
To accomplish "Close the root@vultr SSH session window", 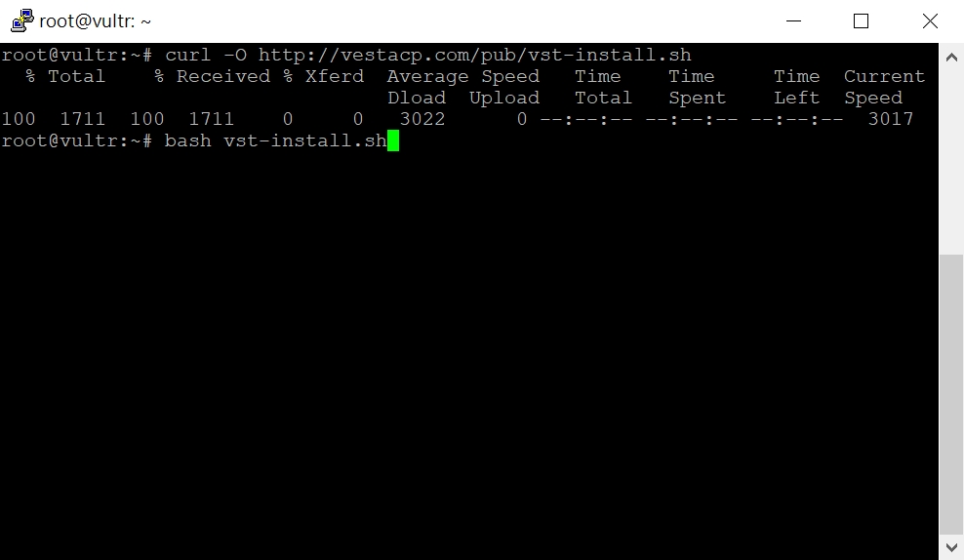I will [x=930, y=20].
